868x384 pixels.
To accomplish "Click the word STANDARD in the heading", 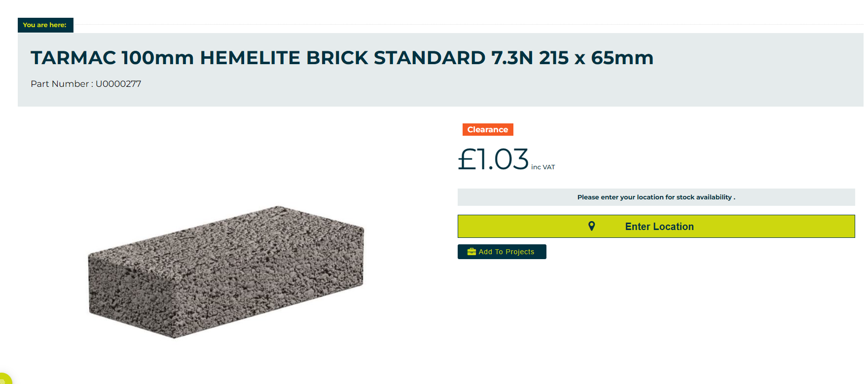I will coord(429,58).
